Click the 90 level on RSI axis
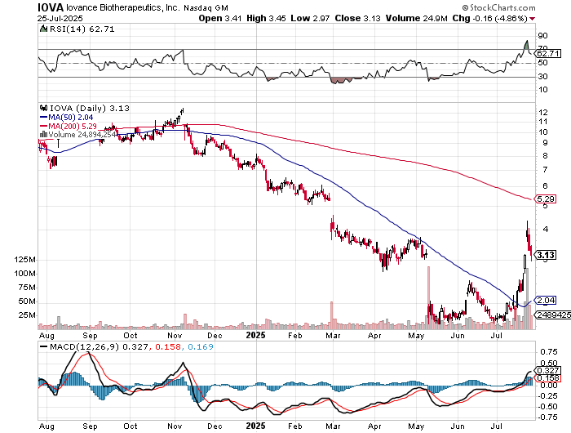 (543, 36)
